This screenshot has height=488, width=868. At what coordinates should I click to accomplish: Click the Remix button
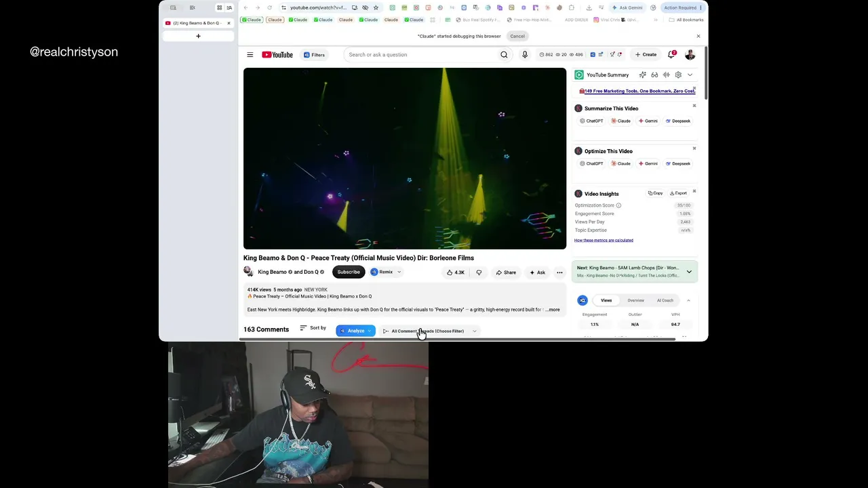click(x=382, y=272)
